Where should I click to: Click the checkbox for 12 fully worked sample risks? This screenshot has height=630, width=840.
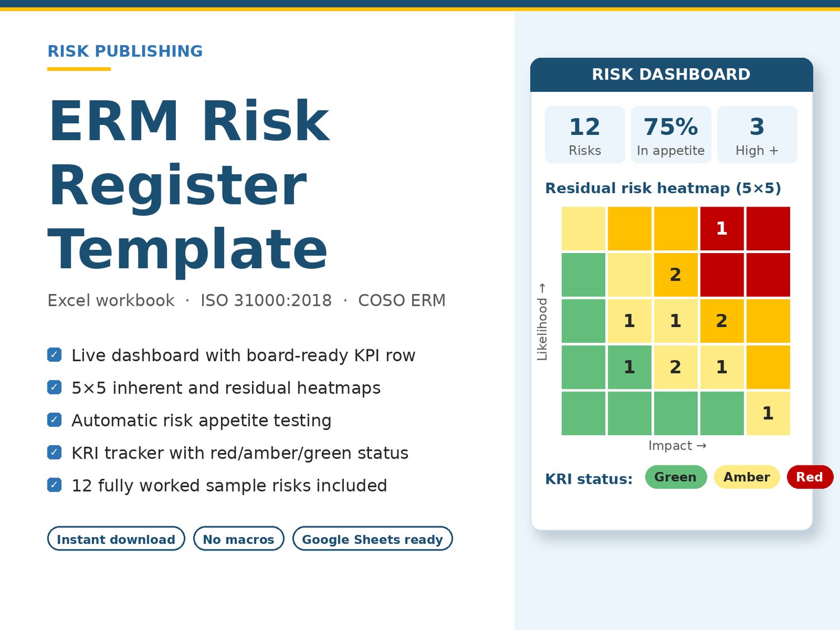(54, 485)
